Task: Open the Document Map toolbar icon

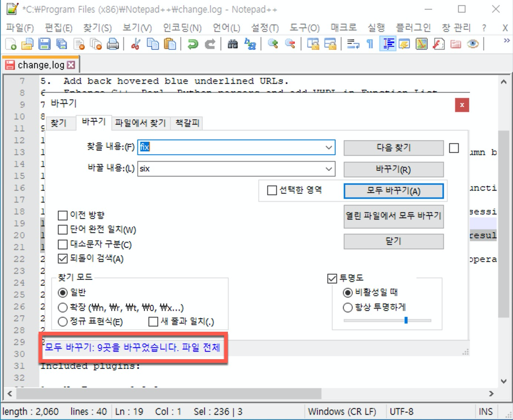Action: pos(421,44)
